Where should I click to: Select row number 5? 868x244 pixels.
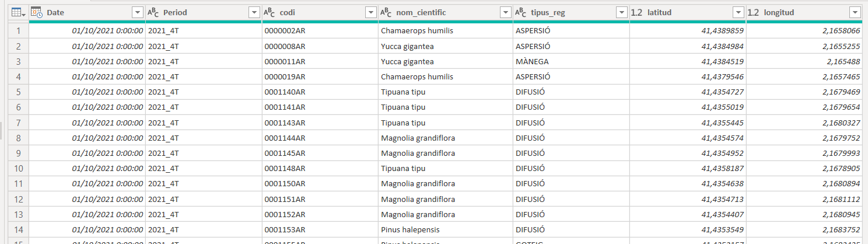point(19,92)
